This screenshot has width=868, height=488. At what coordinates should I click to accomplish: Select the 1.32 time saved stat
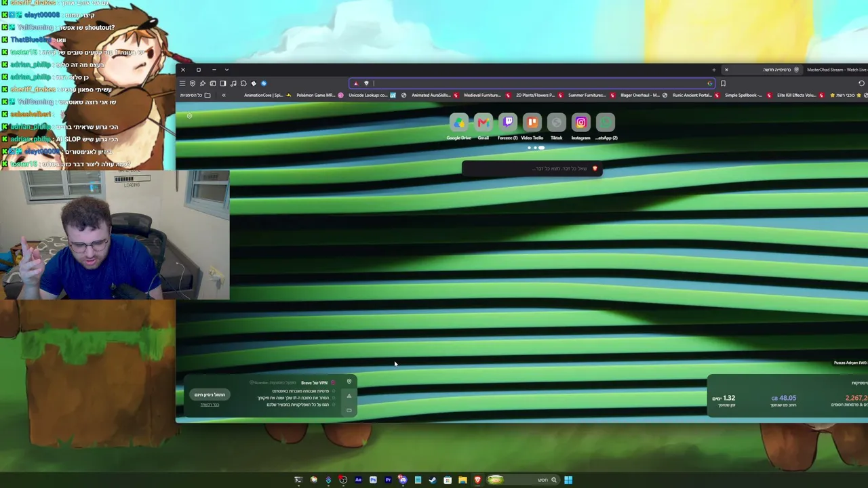click(724, 401)
